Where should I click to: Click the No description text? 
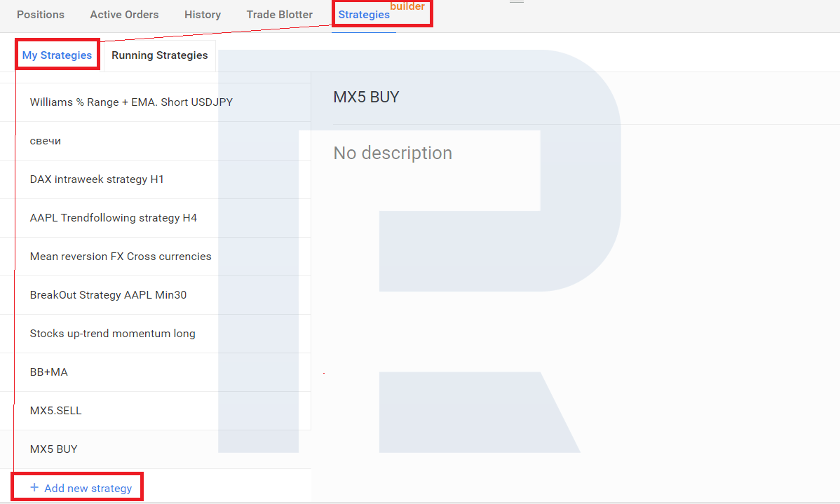pyautogui.click(x=393, y=154)
